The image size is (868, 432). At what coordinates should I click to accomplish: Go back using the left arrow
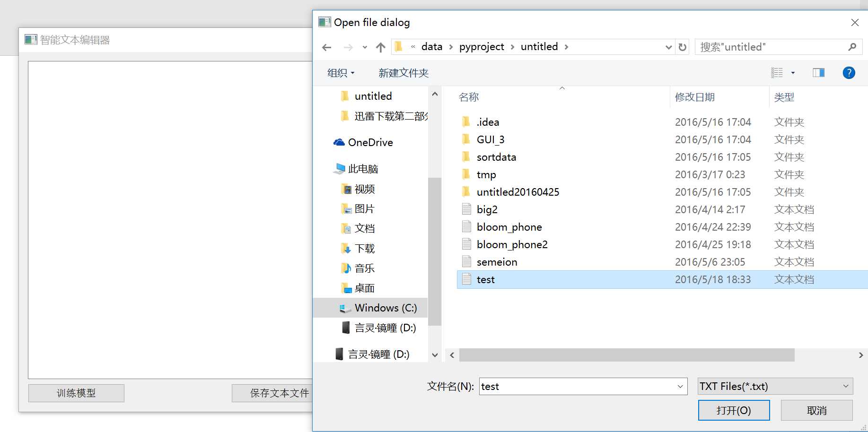tap(326, 47)
